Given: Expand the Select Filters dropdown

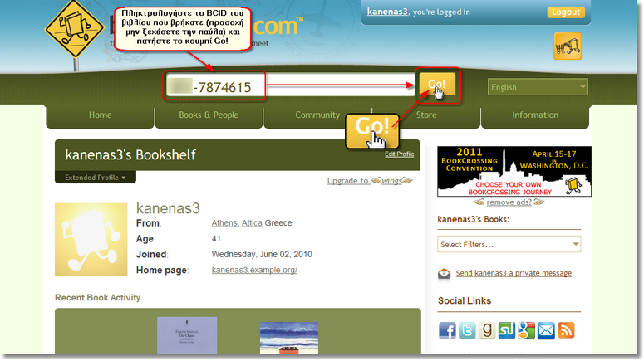Looking at the screenshot, I should [x=509, y=244].
